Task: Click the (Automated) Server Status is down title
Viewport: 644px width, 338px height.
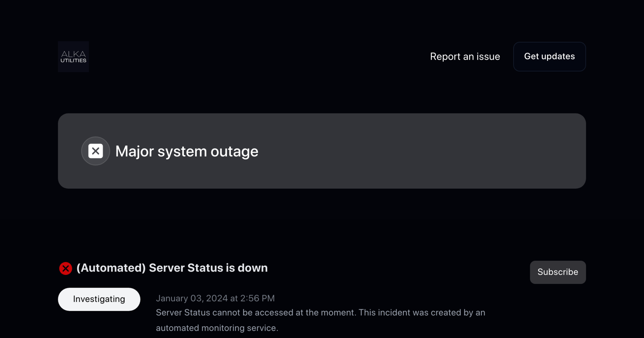Action: tap(172, 268)
